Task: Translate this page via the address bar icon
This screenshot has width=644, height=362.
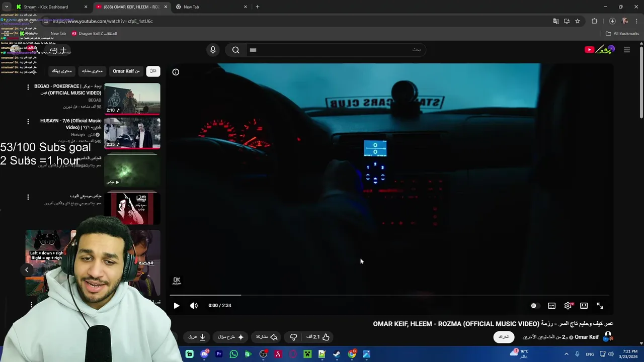Action: pyautogui.click(x=556, y=21)
